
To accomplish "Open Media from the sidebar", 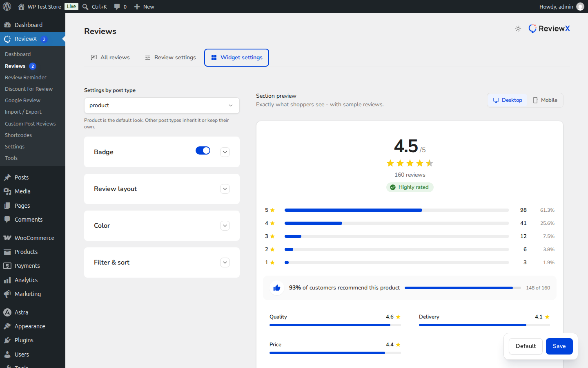I will tap(33, 191).
